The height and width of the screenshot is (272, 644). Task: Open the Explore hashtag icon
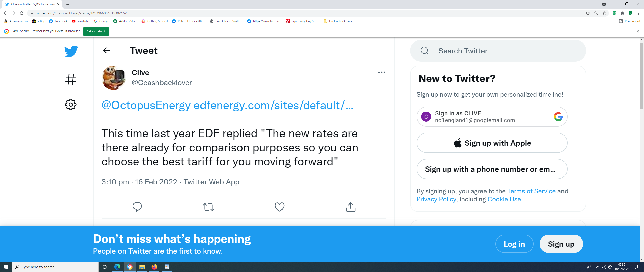[x=71, y=79]
